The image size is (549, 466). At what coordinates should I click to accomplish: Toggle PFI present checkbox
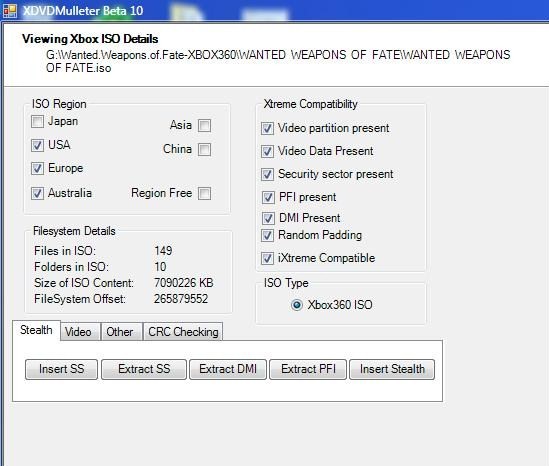tap(268, 197)
